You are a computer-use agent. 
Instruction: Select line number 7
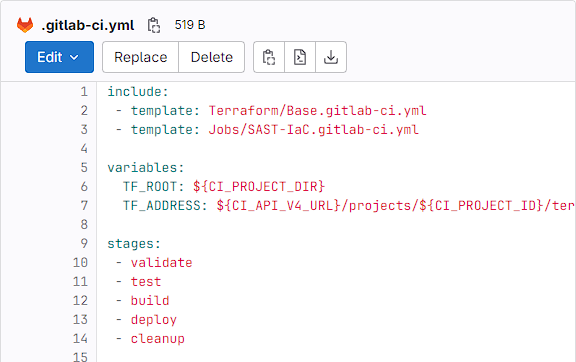coord(84,205)
